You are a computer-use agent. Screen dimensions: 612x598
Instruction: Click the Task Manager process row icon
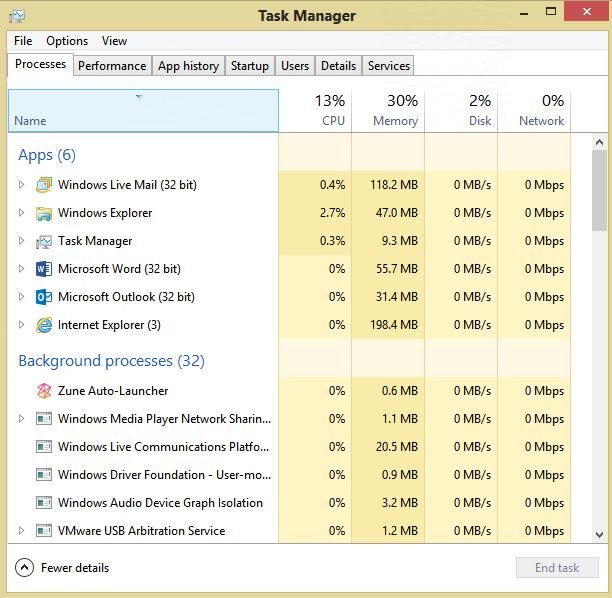click(44, 242)
